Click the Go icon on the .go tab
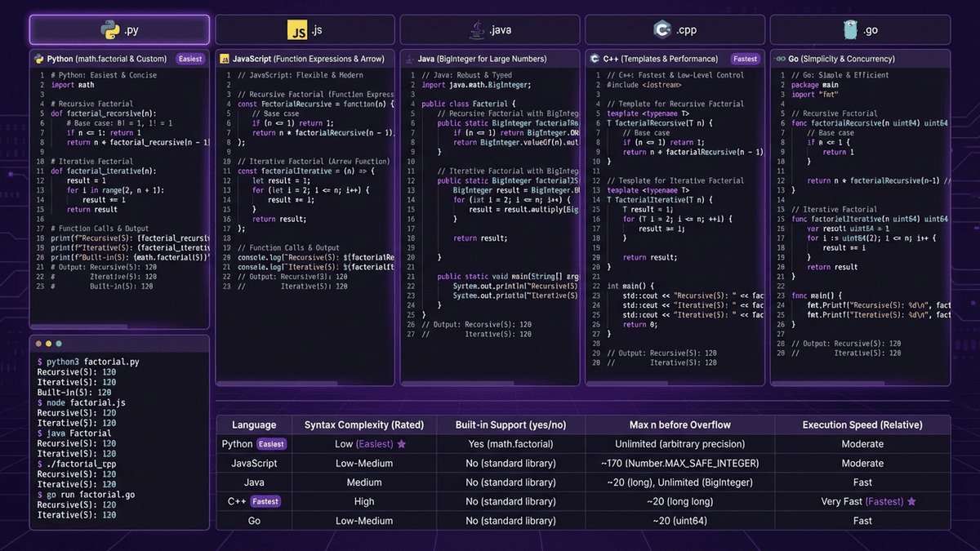 [851, 29]
